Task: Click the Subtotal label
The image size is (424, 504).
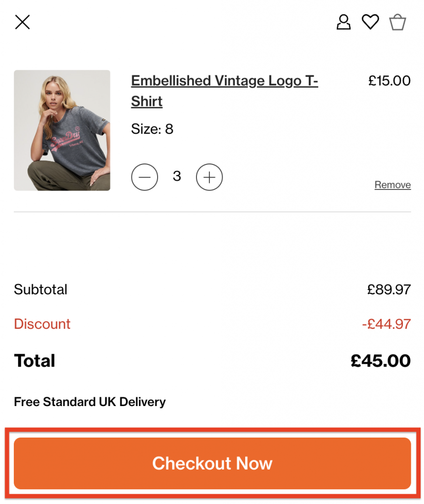Action: (x=41, y=289)
